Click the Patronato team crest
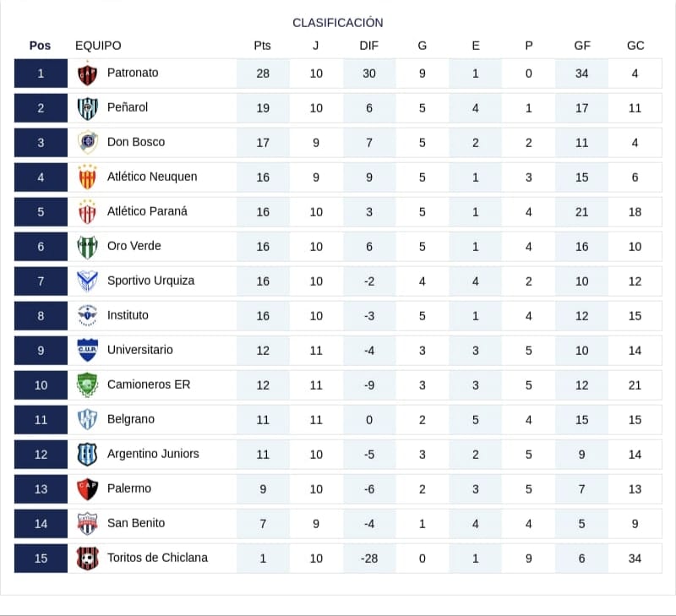 coord(88,74)
